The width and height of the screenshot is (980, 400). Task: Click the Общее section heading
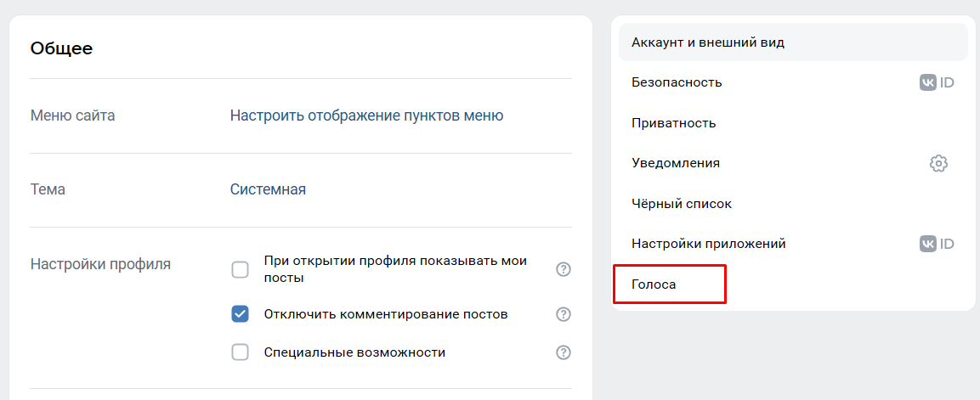pyautogui.click(x=61, y=48)
